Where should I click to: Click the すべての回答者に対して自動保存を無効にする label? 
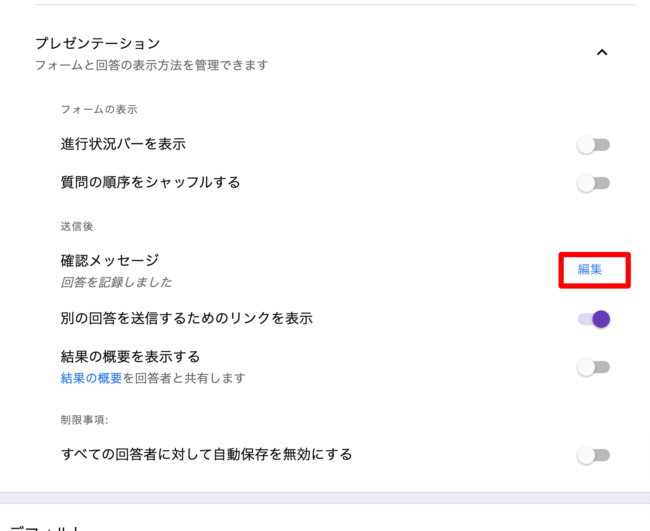(206, 455)
